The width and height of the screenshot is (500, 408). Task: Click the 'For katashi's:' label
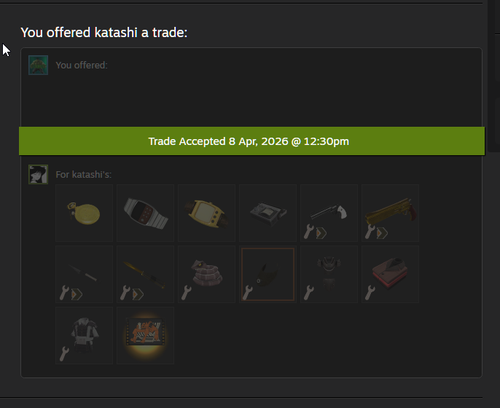[x=83, y=175]
